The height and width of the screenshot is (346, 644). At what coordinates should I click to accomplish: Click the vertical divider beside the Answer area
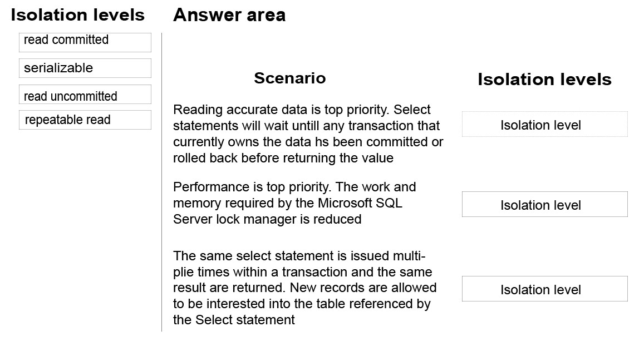pyautogui.click(x=162, y=182)
